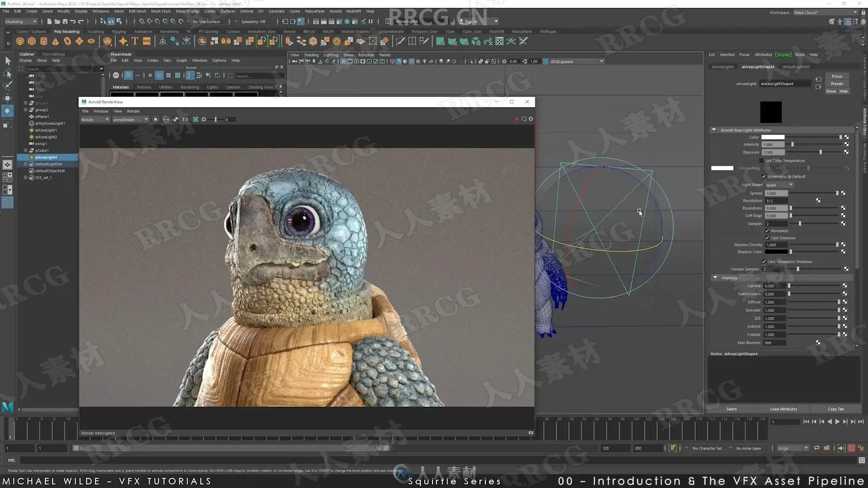Toggle crop region icon in Arnold RenderView
The width and height of the screenshot is (868, 488).
[x=195, y=120]
